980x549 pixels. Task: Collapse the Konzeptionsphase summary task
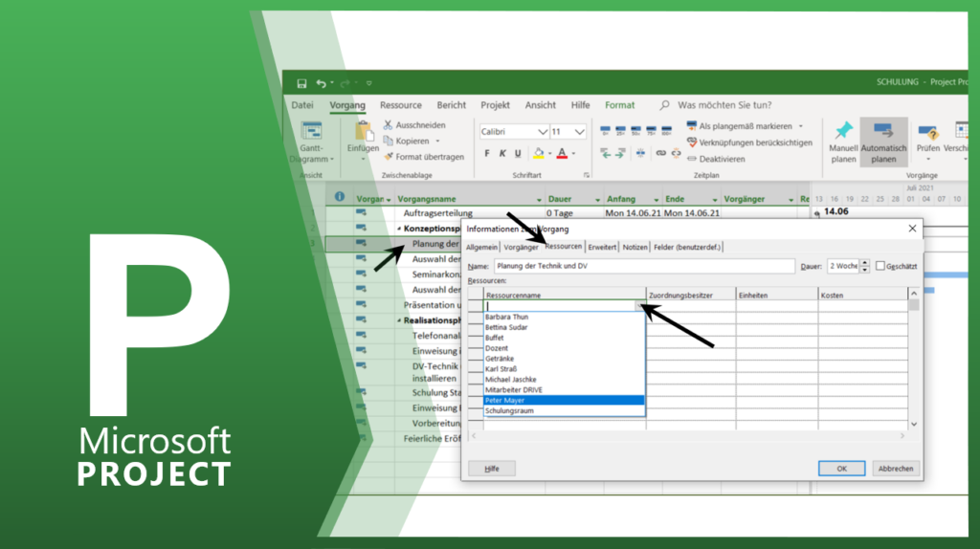point(399,229)
